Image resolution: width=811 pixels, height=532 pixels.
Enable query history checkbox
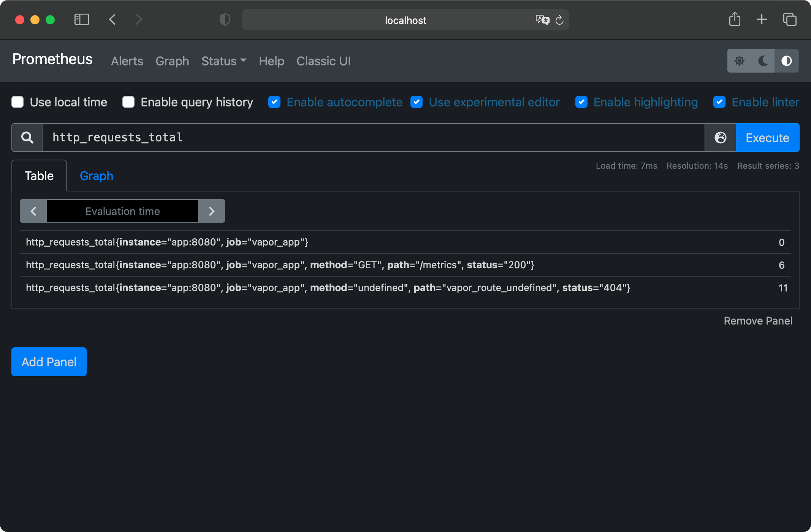[x=128, y=102]
